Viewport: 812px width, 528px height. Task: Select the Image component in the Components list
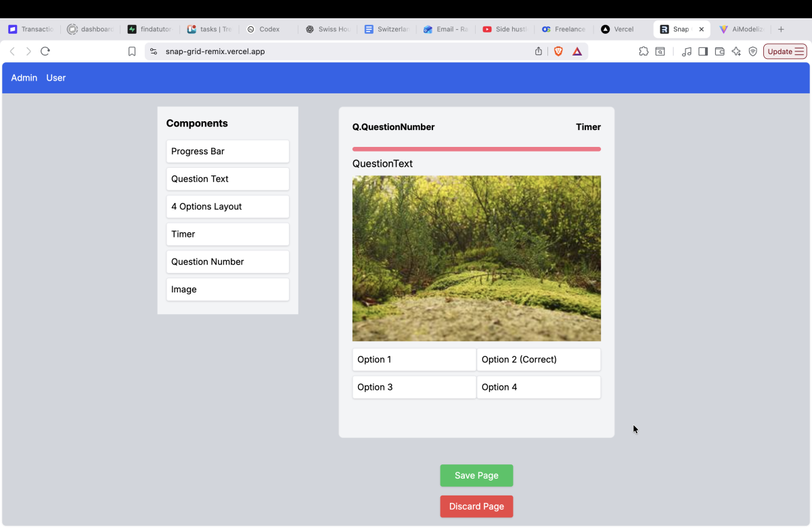(x=227, y=289)
